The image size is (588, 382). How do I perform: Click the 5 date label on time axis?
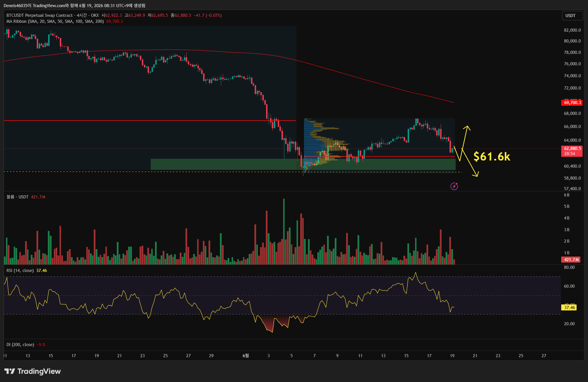coord(291,356)
